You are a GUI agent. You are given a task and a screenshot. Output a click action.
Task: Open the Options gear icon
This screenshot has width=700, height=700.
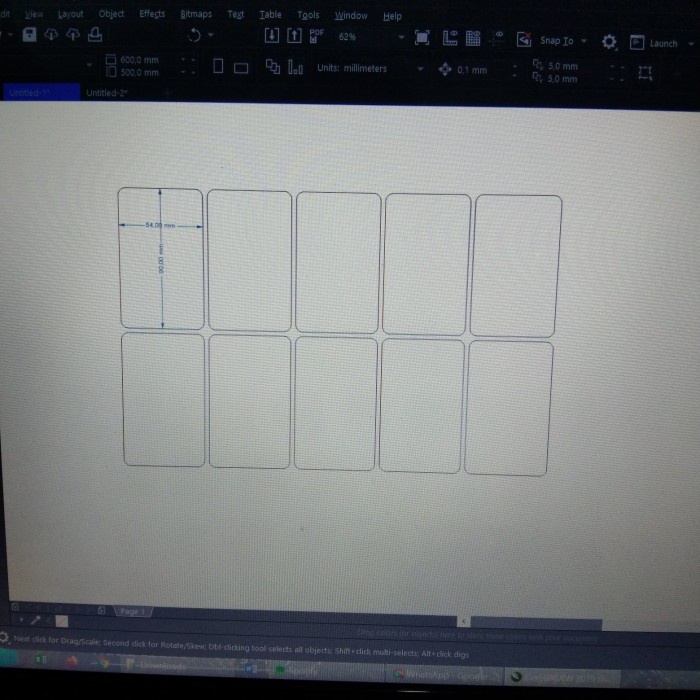coord(608,42)
